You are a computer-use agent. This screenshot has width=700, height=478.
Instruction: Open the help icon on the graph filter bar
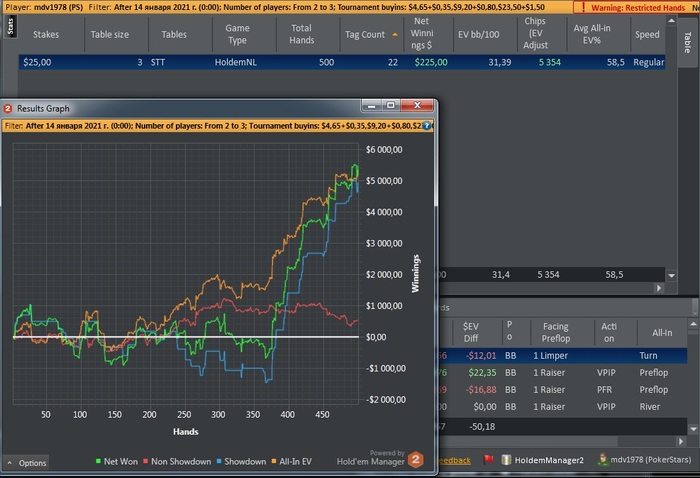(427, 126)
